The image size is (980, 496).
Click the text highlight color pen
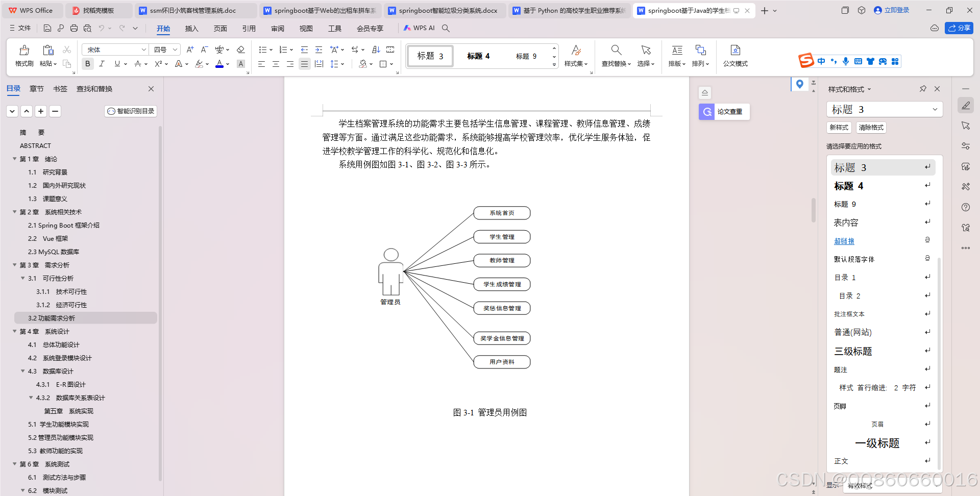199,64
